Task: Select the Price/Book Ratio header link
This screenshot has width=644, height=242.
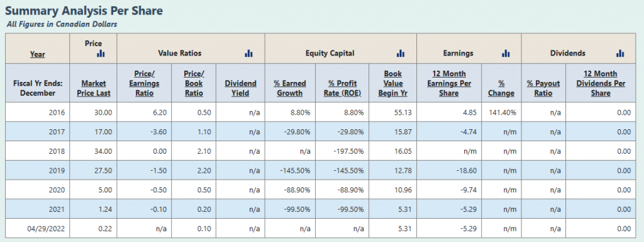Action: click(194, 83)
